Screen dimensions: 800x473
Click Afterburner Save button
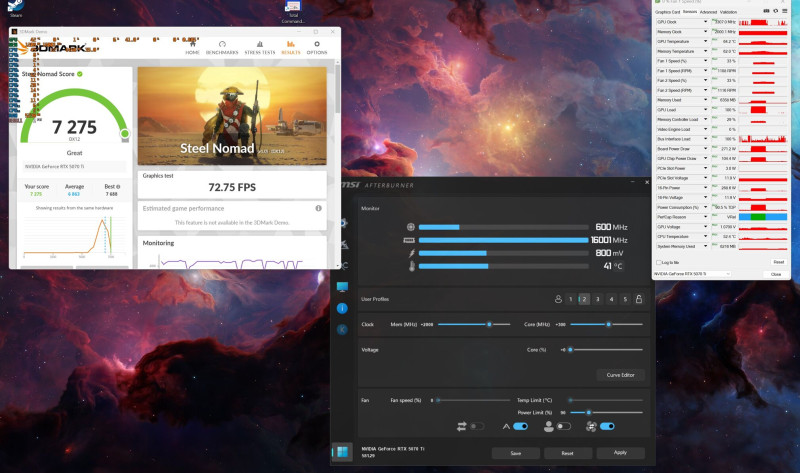coord(516,453)
